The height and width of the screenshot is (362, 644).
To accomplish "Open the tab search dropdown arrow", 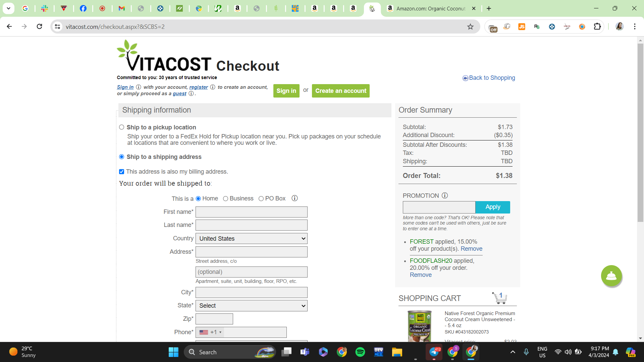I will (9, 8).
